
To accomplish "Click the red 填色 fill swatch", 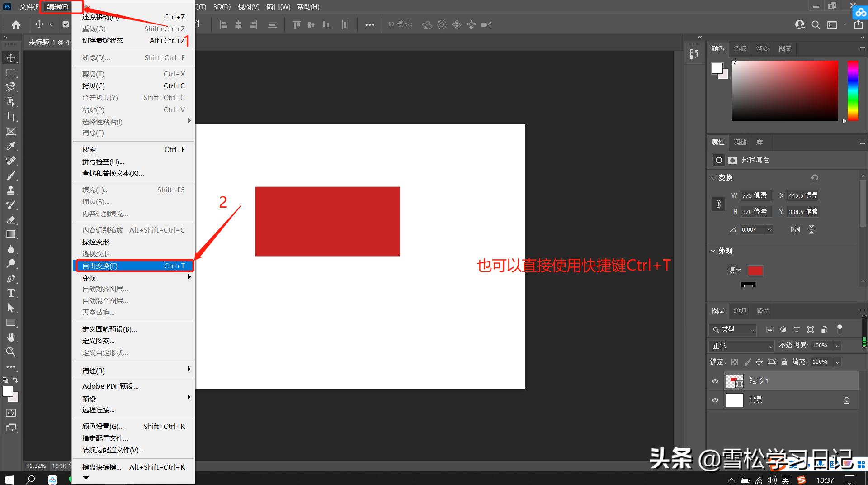I will 755,271.
